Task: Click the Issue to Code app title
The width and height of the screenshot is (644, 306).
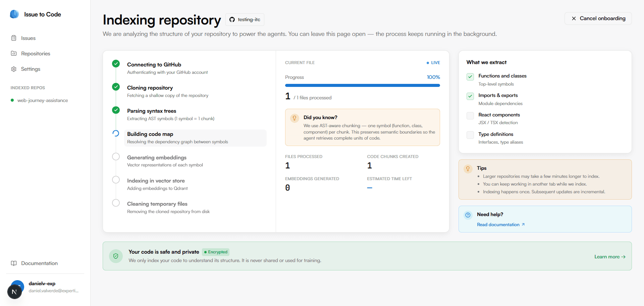Action: [43, 14]
